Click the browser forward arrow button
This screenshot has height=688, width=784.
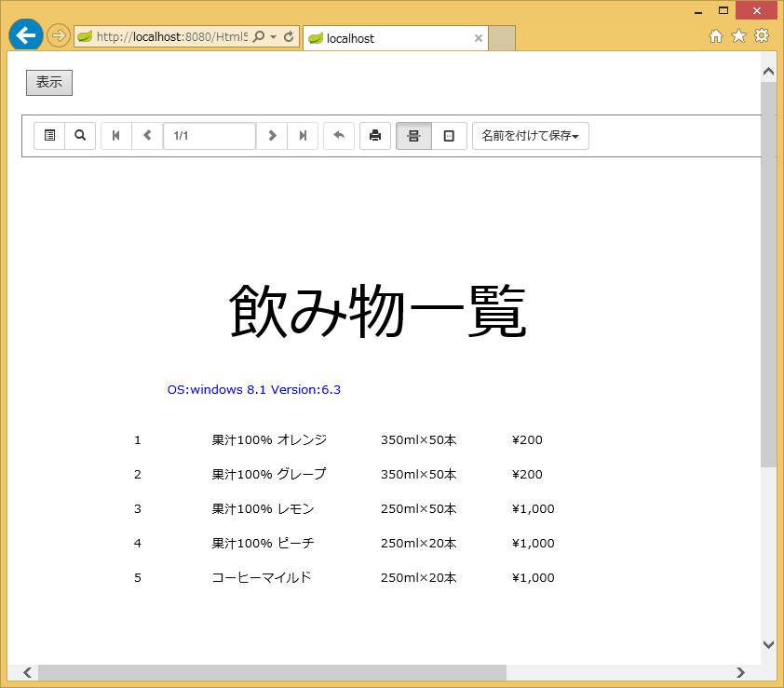(59, 35)
